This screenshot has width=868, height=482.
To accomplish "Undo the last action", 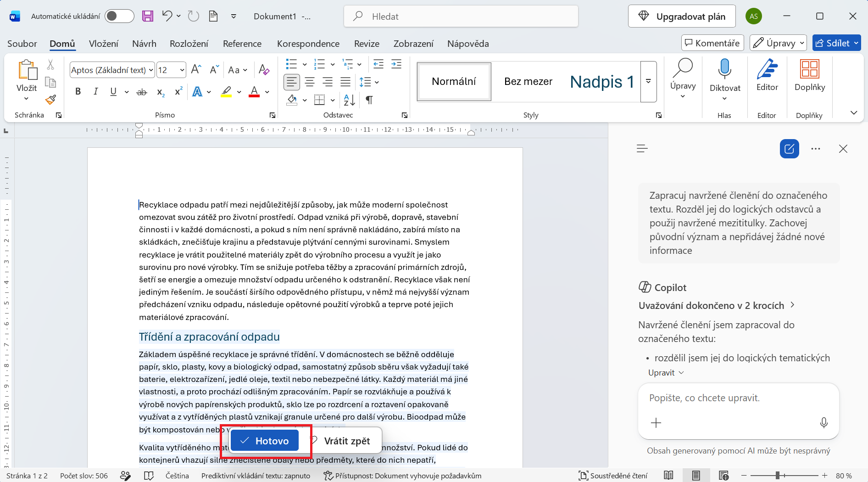I will pos(167,16).
